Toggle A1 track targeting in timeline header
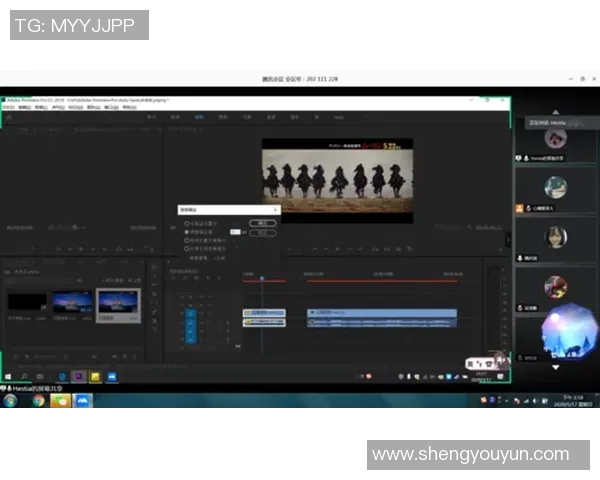This screenshot has width=600, height=480. click(191, 323)
